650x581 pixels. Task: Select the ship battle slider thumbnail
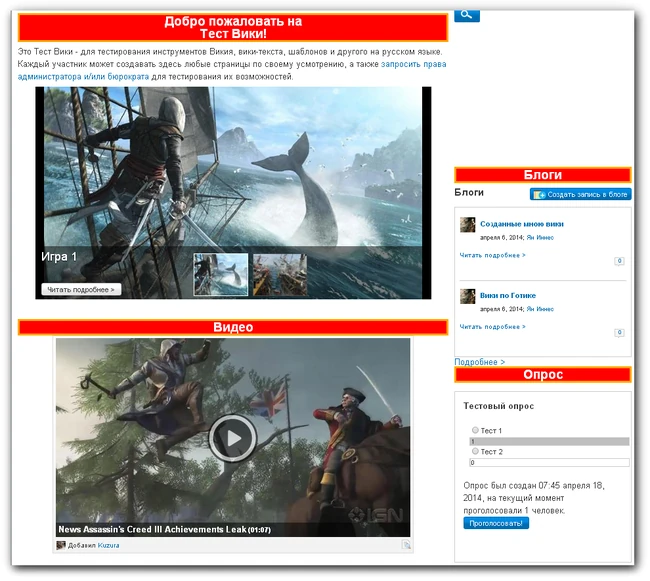point(280,275)
